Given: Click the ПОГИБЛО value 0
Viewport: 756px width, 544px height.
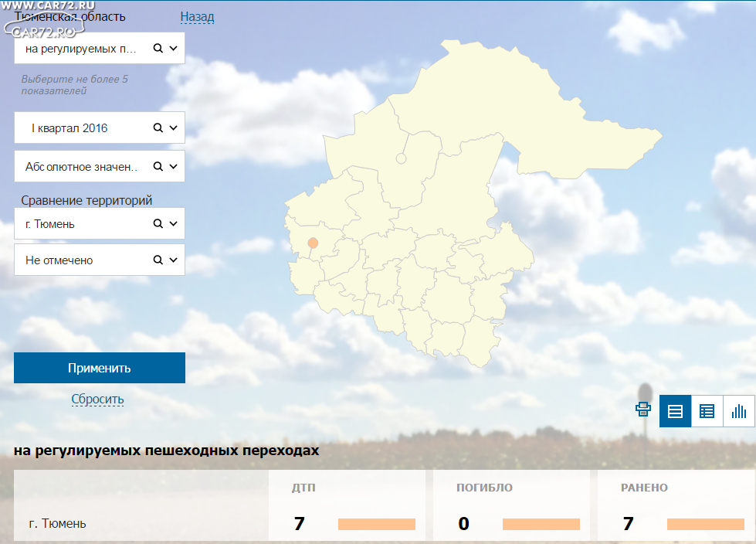Looking at the screenshot, I should [x=464, y=524].
